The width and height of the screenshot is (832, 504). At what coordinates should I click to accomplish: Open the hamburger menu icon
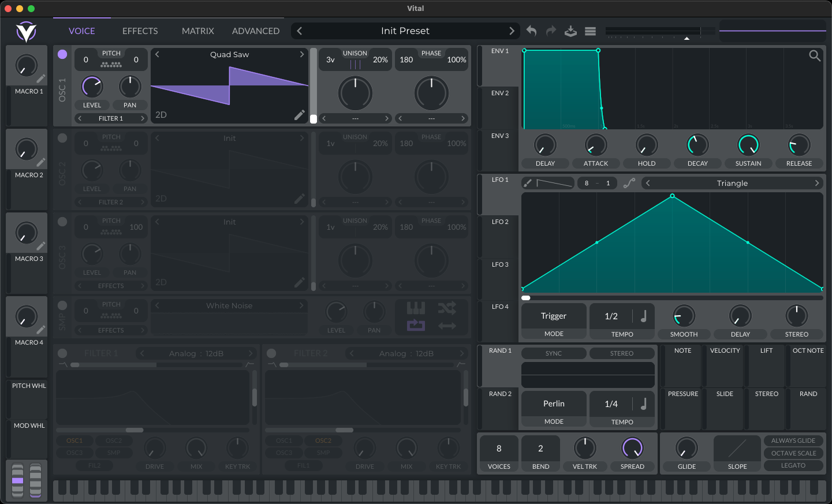[x=590, y=31]
